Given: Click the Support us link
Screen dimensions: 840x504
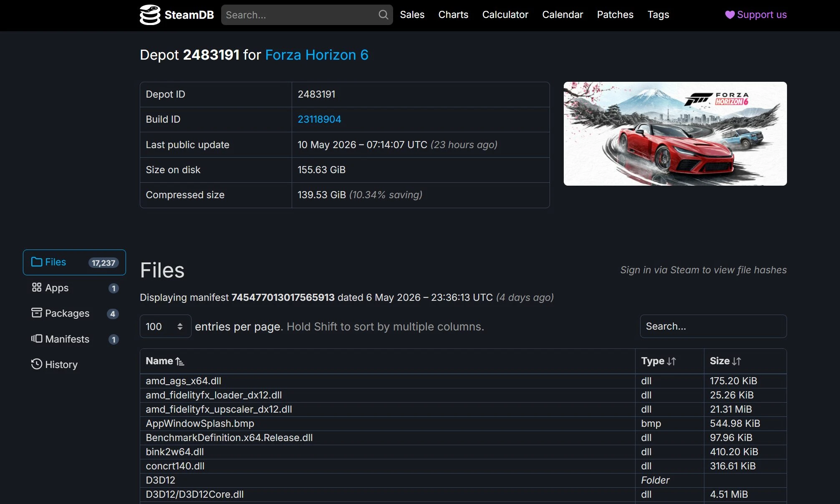Looking at the screenshot, I should [756, 15].
